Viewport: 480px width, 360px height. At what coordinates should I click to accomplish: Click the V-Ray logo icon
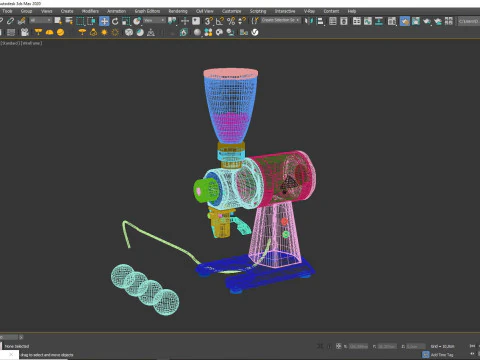(x=255, y=32)
